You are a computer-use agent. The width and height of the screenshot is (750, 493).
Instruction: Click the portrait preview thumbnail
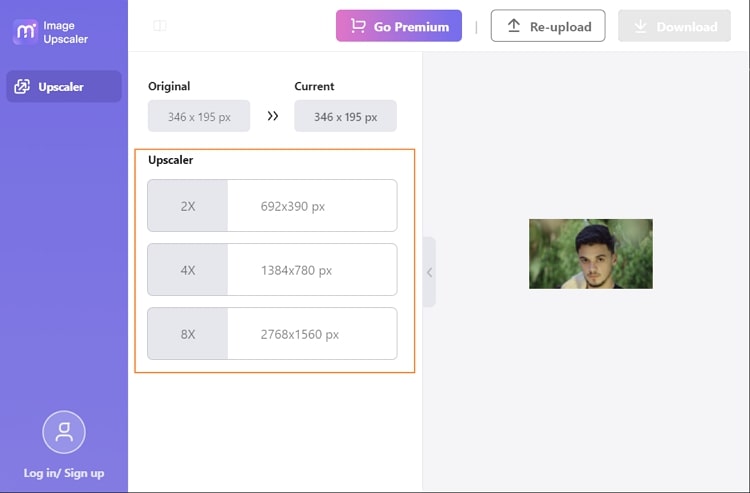(x=591, y=254)
